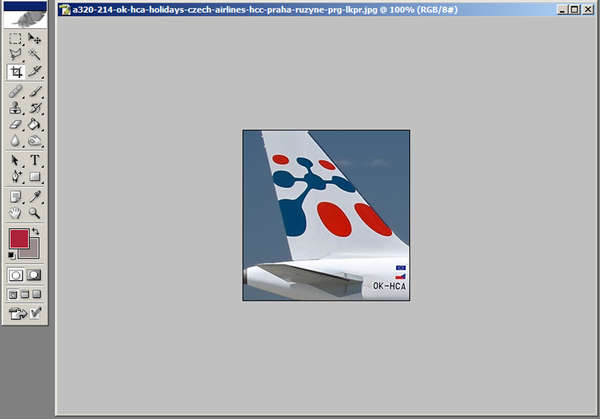Image resolution: width=600 pixels, height=419 pixels.
Task: Click Jump to ImageReady button
Action: pyautogui.click(x=17, y=313)
